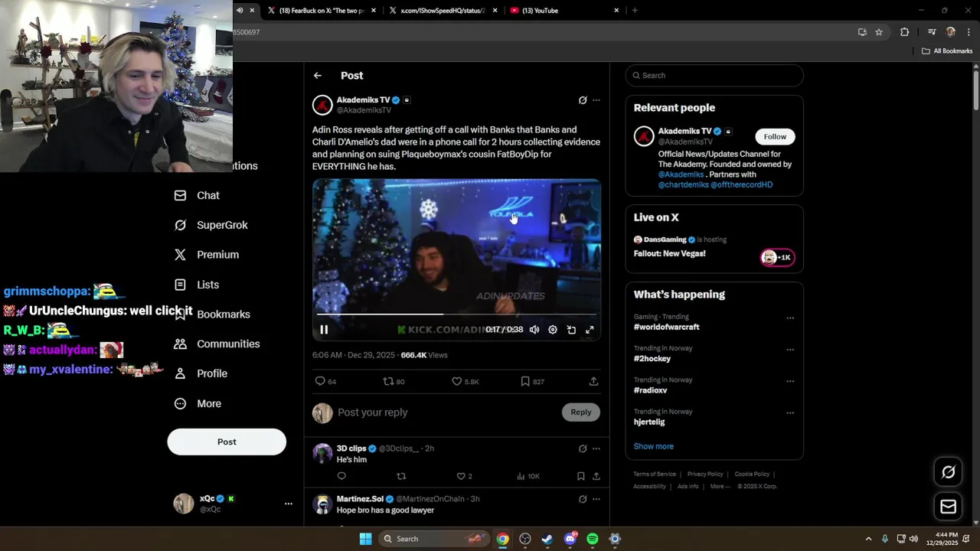Image resolution: width=980 pixels, height=551 pixels.
Task: Repost the 3D clips comment
Action: (401, 476)
